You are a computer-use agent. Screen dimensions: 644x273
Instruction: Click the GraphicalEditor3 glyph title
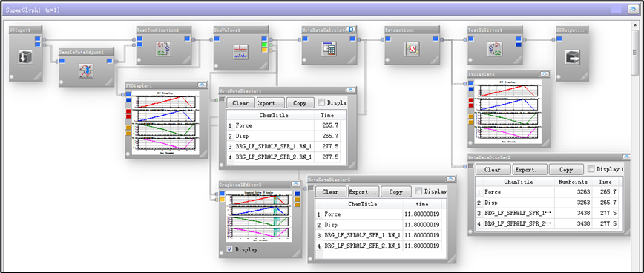coord(240,185)
